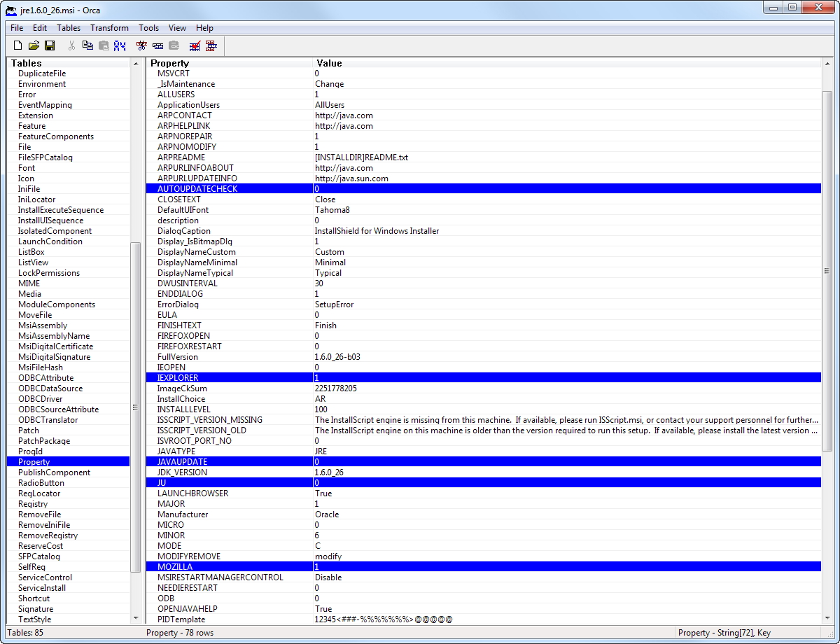Select the PublishComponent table
Screen dimensions: 840x644
tap(54, 472)
